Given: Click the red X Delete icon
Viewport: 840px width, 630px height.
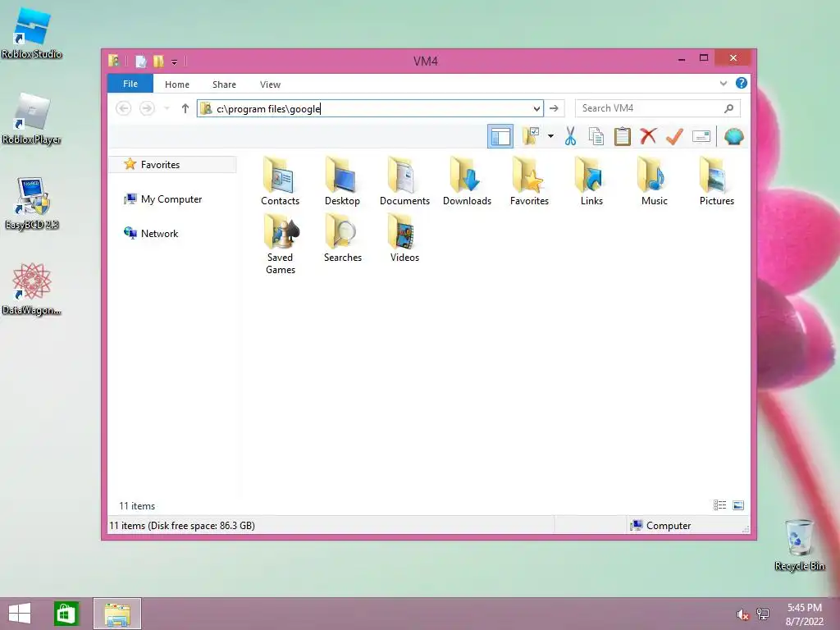Looking at the screenshot, I should click(648, 137).
